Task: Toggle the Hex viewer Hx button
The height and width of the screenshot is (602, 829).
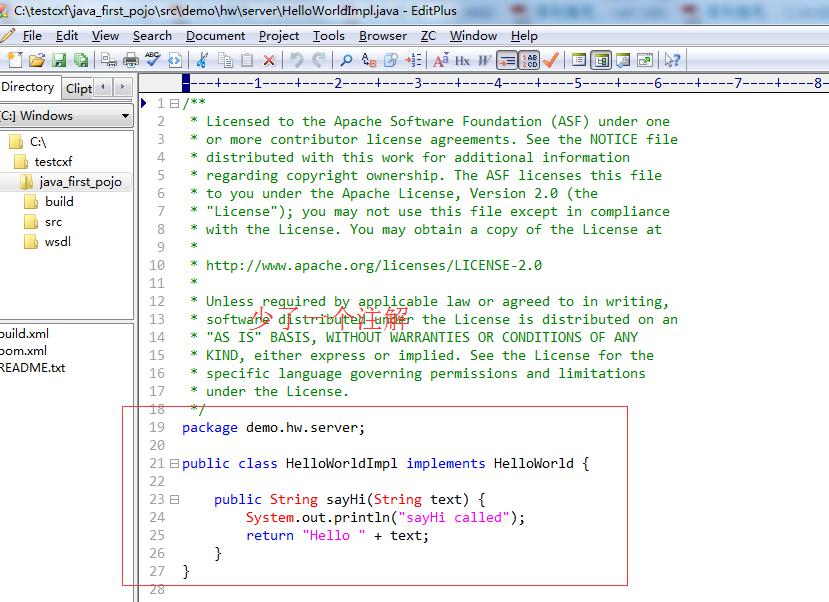Action: [462, 61]
